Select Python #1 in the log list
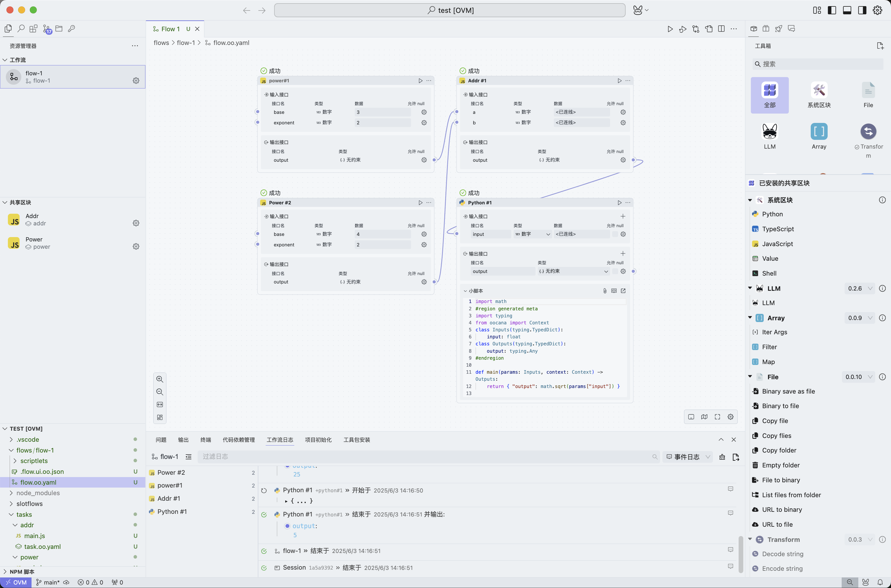This screenshot has height=588, width=891. coord(201,512)
